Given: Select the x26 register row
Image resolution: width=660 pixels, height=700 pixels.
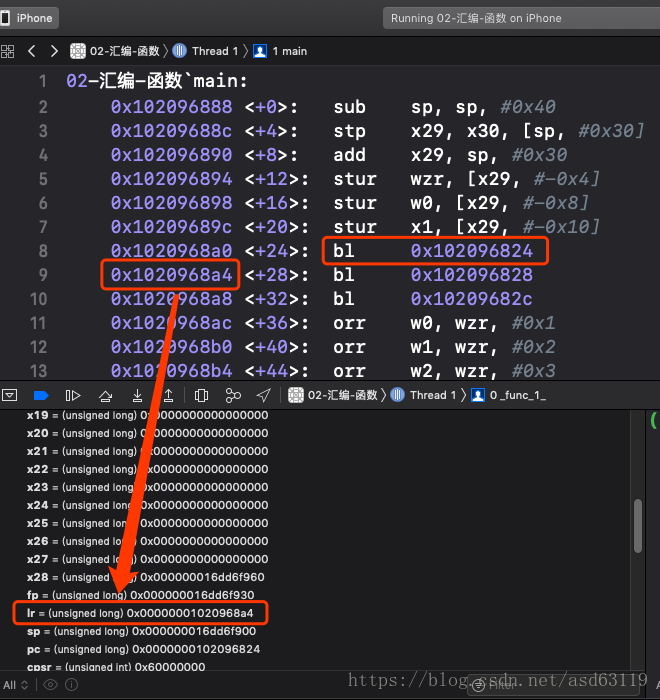Looking at the screenshot, I should coord(147,541).
